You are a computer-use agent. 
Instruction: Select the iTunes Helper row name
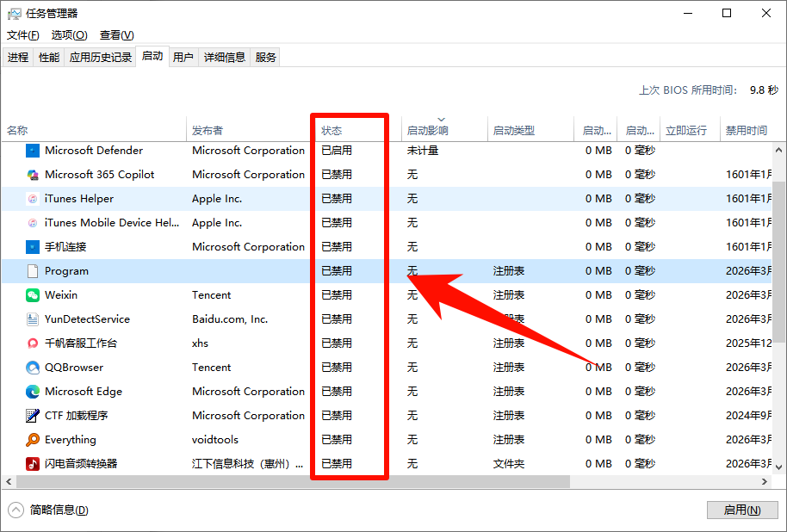[79, 199]
